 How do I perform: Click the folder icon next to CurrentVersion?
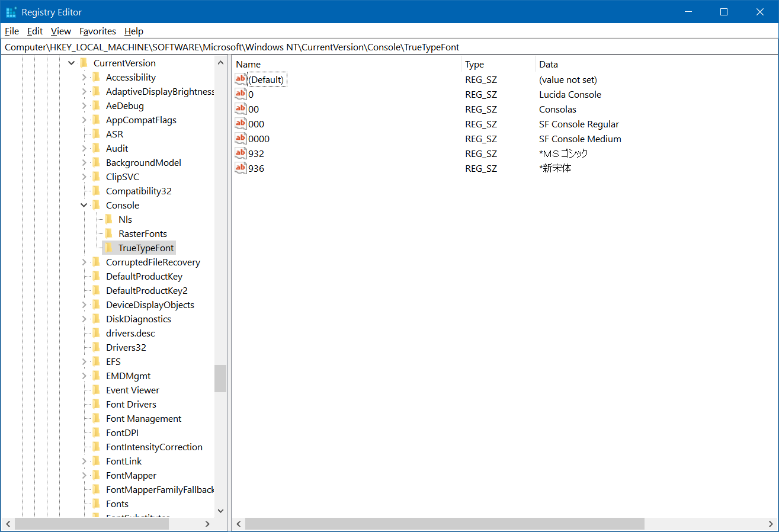tap(84, 63)
